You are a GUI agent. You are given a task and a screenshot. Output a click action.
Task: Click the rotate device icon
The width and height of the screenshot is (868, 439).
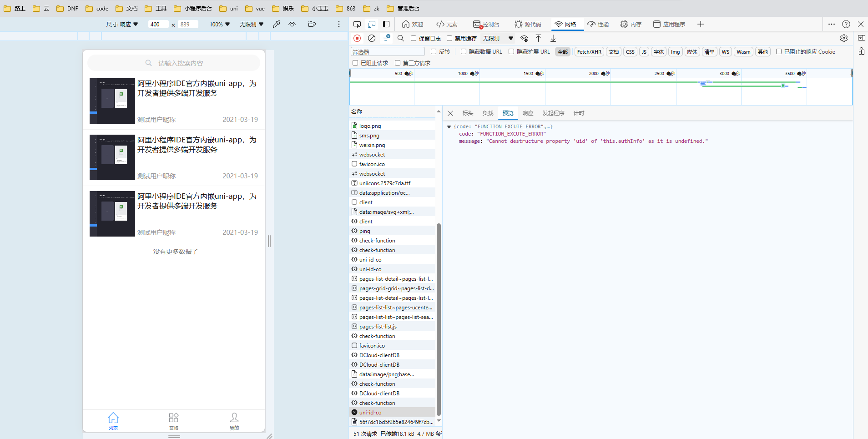[x=312, y=24]
